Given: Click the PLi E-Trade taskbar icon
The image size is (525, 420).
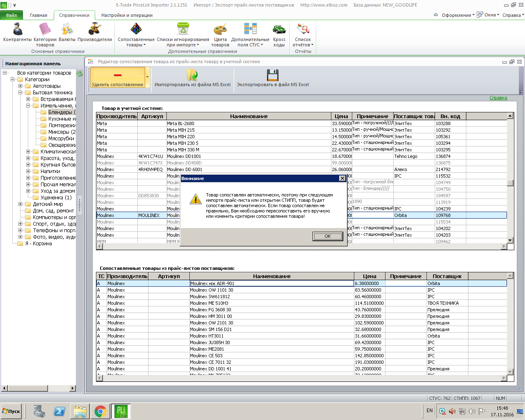Looking at the screenshot, I should (121, 411).
